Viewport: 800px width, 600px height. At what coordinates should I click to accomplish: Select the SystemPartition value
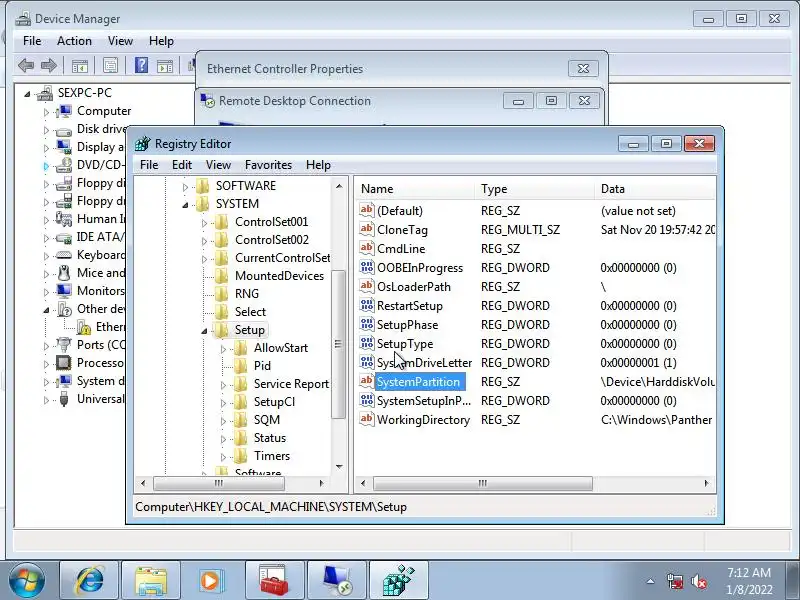click(x=418, y=382)
